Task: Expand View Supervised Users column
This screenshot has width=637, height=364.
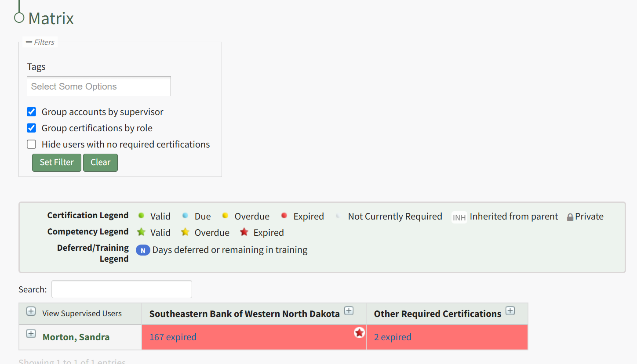Action: point(31,311)
